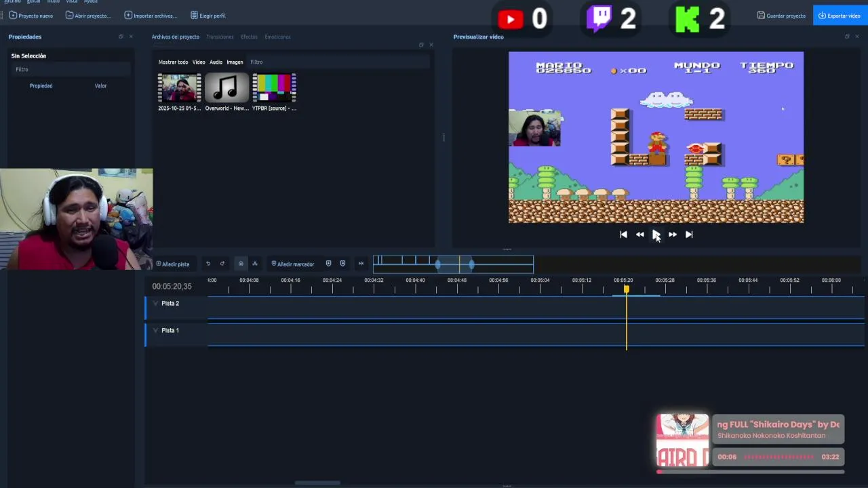Expand the Pista 2 track options arrow
The height and width of the screenshot is (488, 868).
[x=155, y=303]
